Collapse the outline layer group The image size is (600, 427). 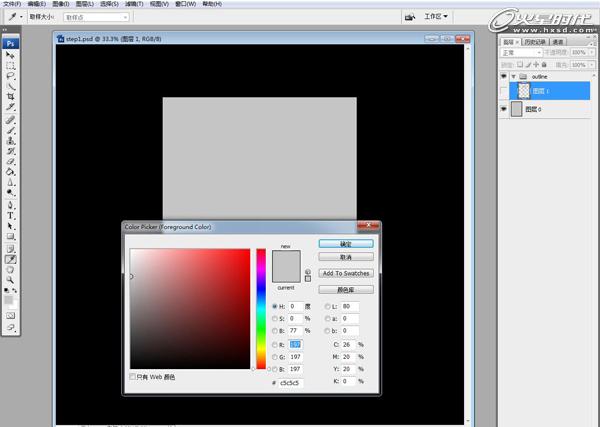pyautogui.click(x=514, y=76)
